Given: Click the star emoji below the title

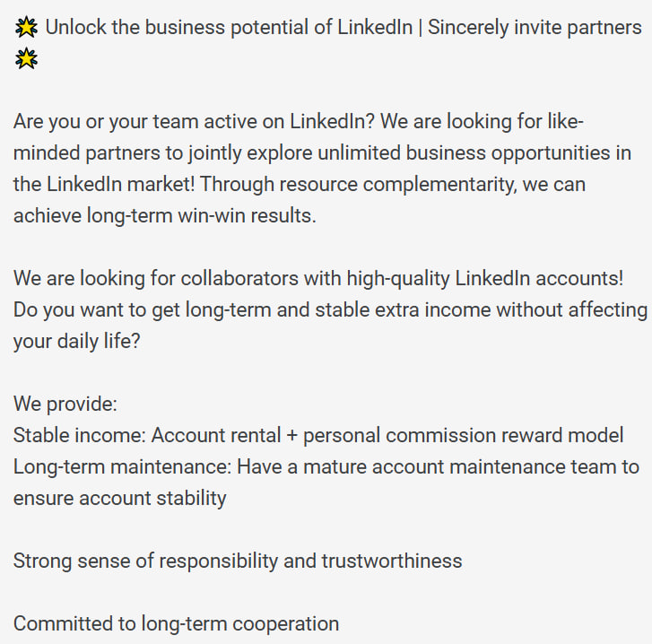Looking at the screenshot, I should tap(26, 58).
